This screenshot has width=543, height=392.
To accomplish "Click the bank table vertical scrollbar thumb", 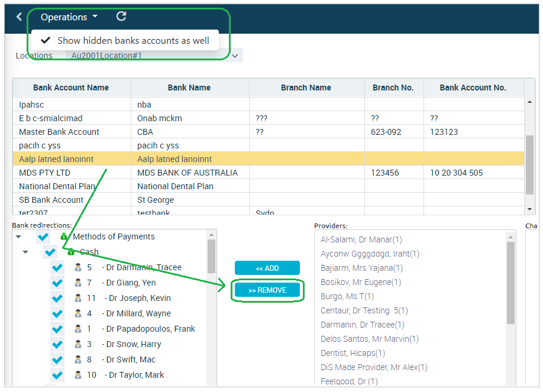I will coord(530,165).
